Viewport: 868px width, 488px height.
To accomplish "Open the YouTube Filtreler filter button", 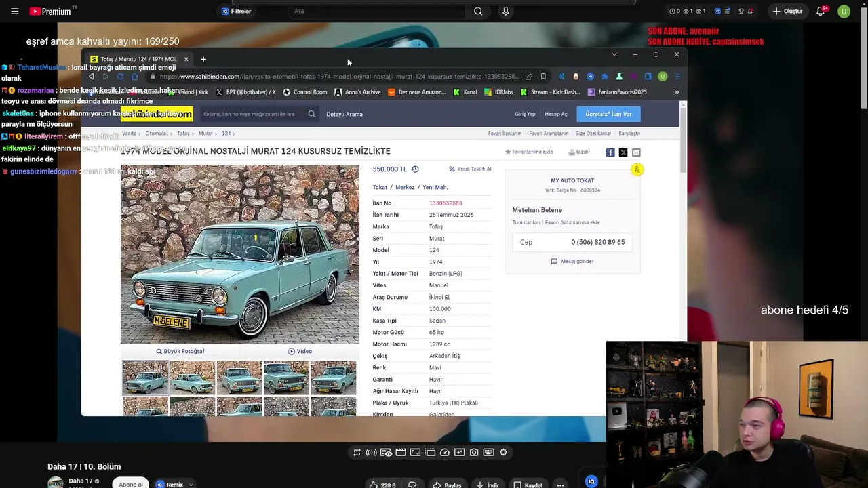I will tap(236, 12).
